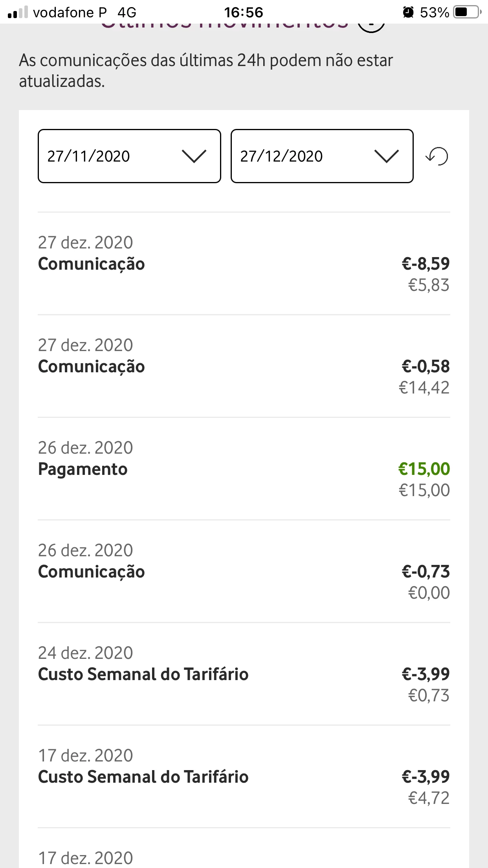
Task: Tap the €5,83 remaining balance
Action: (x=429, y=285)
